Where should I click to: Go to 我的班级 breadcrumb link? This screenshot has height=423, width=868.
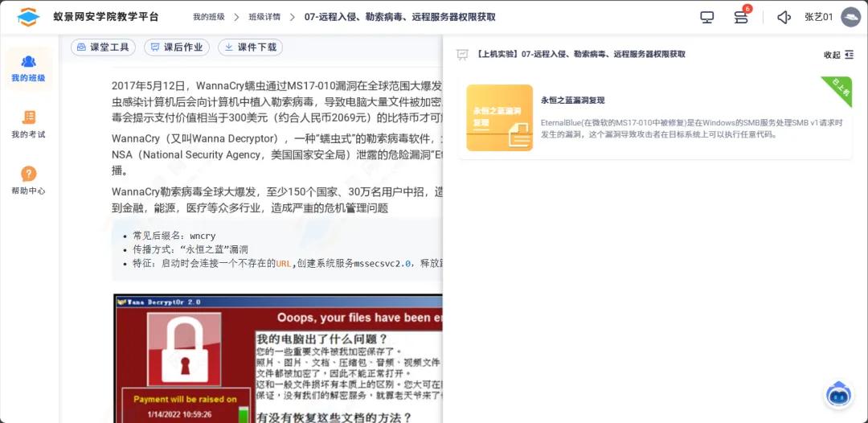pyautogui.click(x=209, y=17)
